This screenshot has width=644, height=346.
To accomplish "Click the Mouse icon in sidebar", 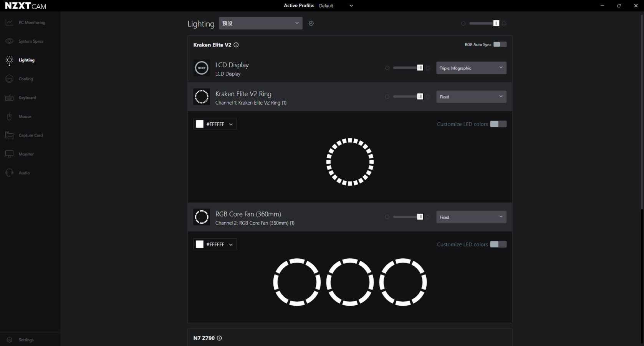I will point(10,116).
